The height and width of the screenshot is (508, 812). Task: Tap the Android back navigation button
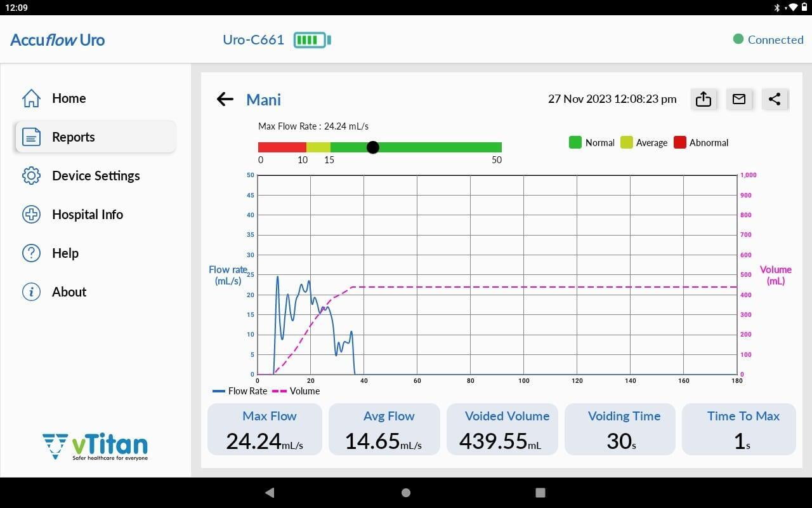pos(270,493)
